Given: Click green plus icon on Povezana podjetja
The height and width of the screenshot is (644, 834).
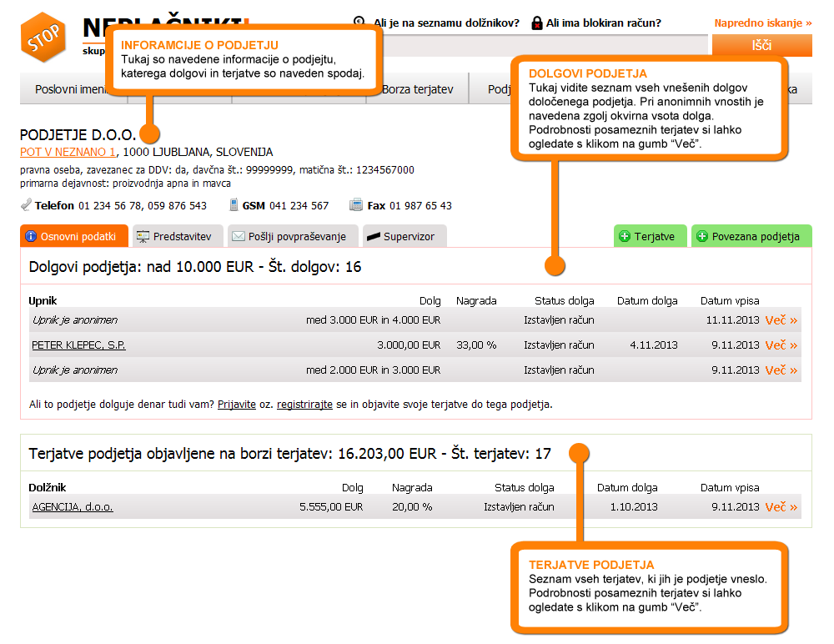Looking at the screenshot, I should pos(702,237).
